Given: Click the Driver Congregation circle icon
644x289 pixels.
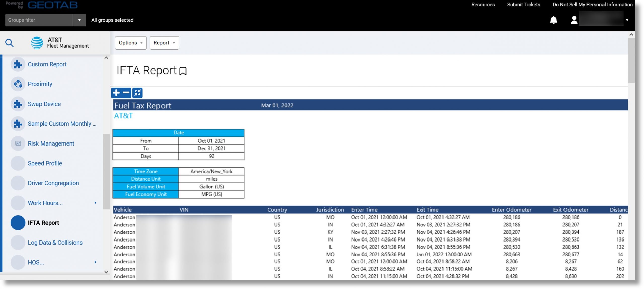Looking at the screenshot, I should pyautogui.click(x=18, y=183).
